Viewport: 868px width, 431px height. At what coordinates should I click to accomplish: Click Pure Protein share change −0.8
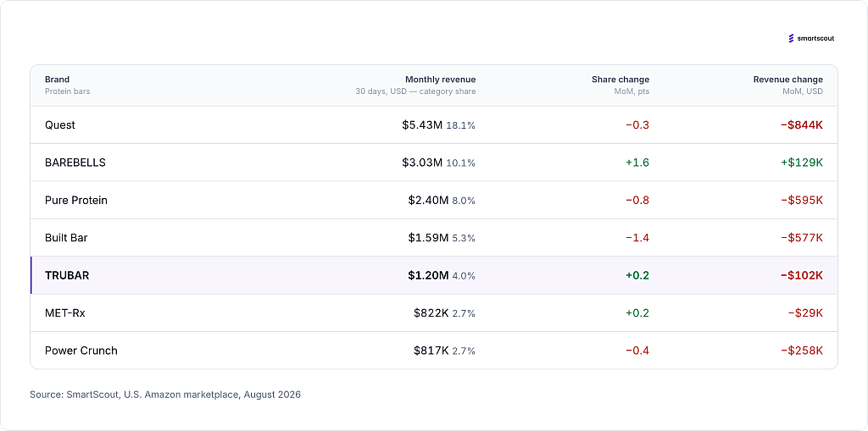point(637,201)
